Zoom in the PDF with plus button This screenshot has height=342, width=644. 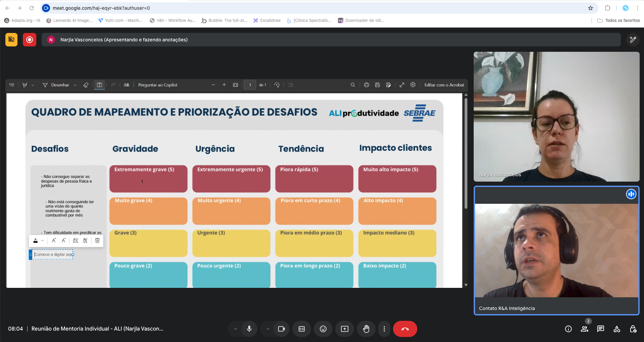(x=224, y=85)
